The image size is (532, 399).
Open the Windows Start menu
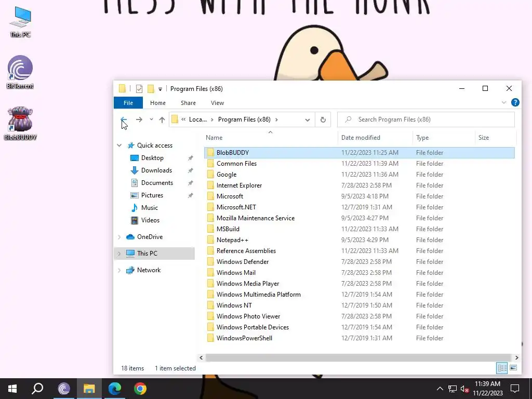click(x=12, y=389)
